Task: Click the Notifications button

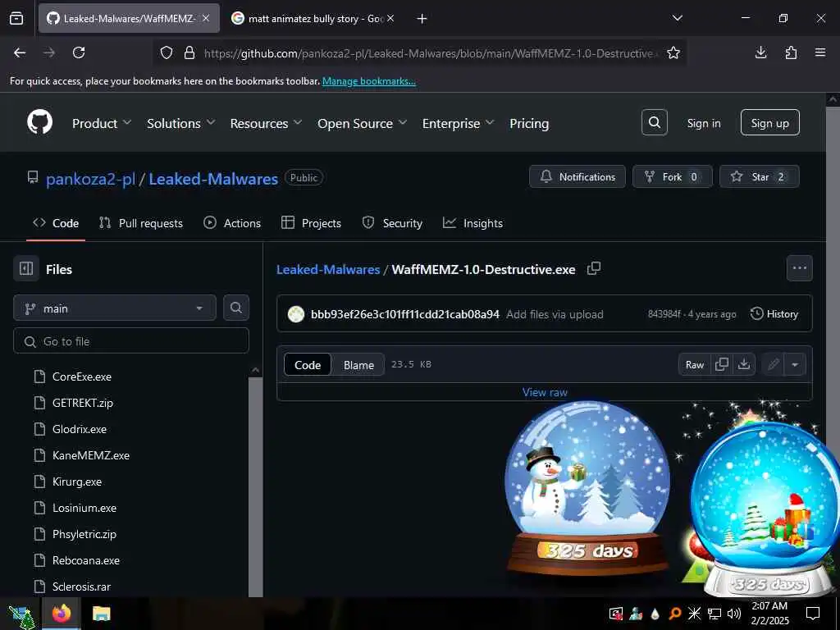Action: 577,176
